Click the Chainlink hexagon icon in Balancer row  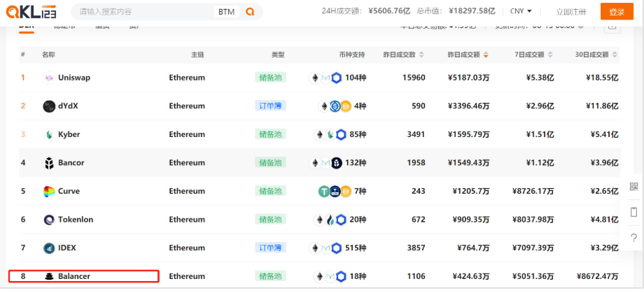click(x=341, y=277)
